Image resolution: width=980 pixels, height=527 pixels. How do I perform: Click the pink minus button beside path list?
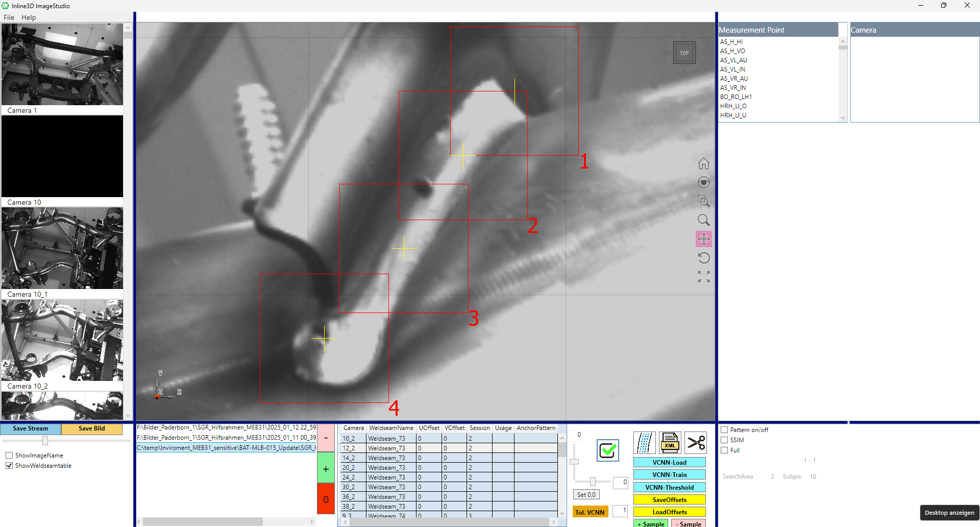tap(326, 438)
